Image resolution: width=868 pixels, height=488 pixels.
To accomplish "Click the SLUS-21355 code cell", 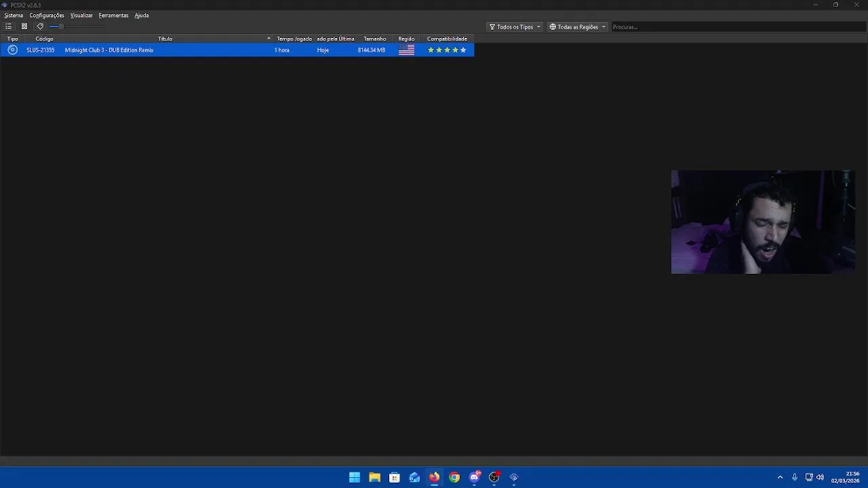I will point(41,50).
